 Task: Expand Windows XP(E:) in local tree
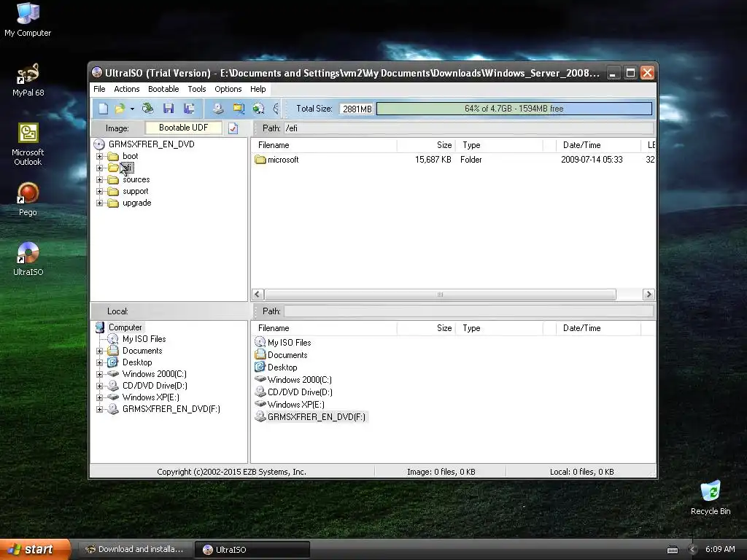tap(99, 397)
